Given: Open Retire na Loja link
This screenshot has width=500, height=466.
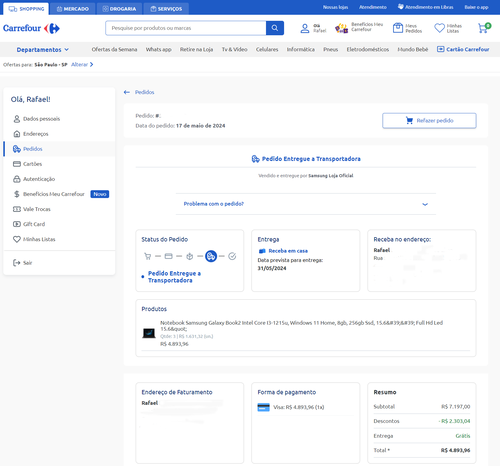Looking at the screenshot, I should click(x=196, y=49).
